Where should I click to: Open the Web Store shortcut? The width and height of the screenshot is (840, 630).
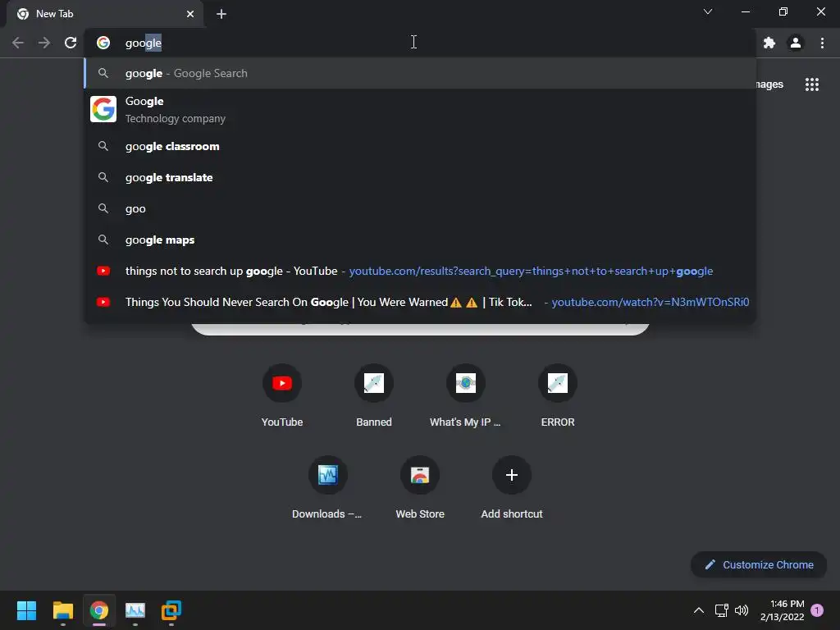click(x=420, y=487)
